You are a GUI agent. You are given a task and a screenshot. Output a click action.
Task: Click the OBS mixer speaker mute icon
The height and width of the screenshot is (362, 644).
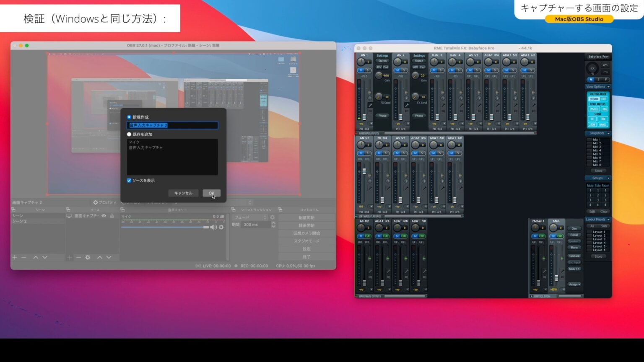point(213,227)
